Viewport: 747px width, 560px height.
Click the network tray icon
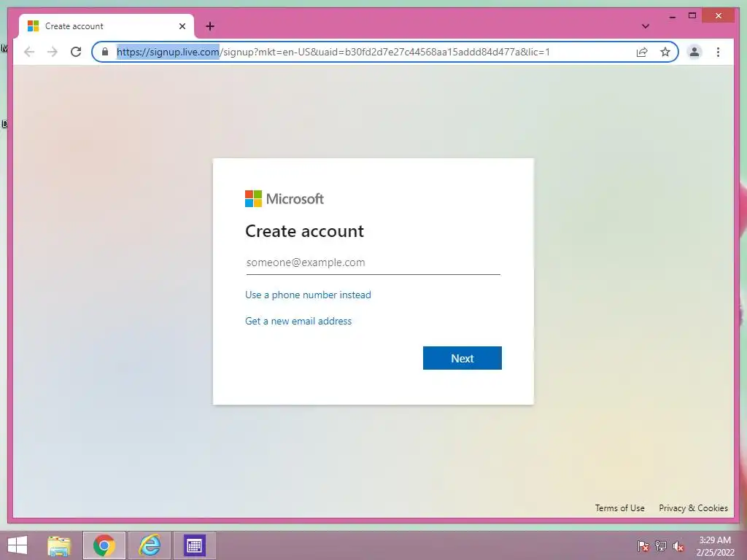(x=661, y=545)
